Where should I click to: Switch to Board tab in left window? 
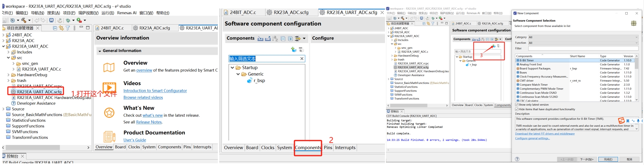pyautogui.click(x=120, y=147)
